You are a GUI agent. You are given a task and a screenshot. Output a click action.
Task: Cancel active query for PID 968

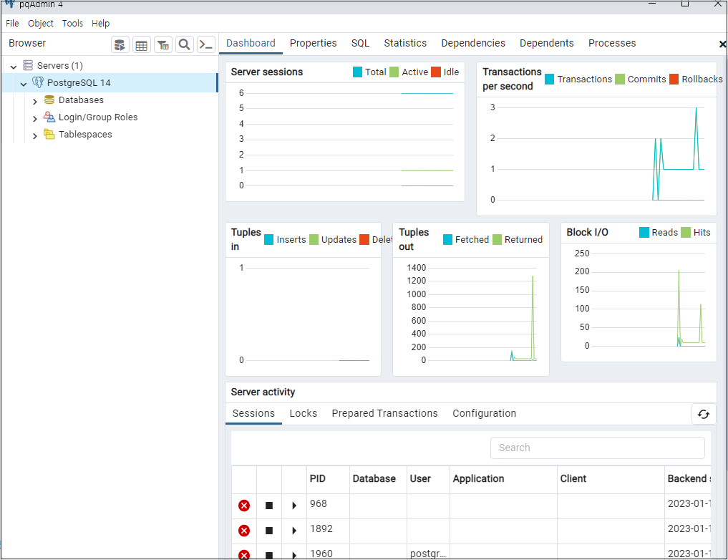pos(269,506)
